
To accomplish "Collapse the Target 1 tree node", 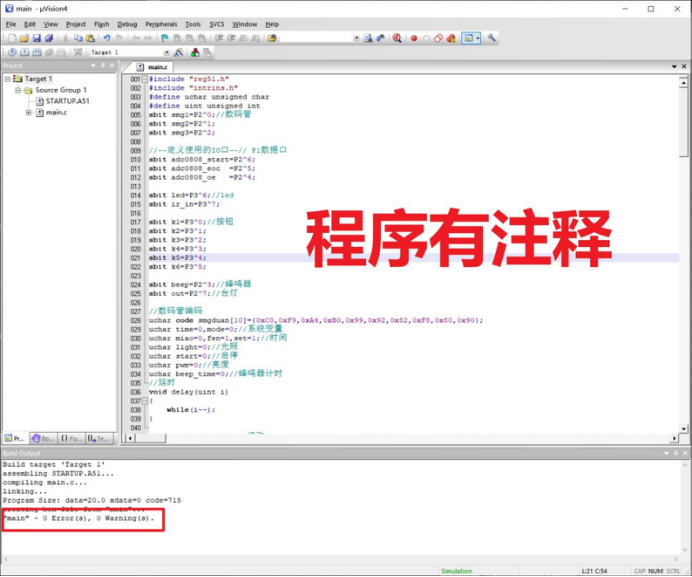I will tap(8, 79).
